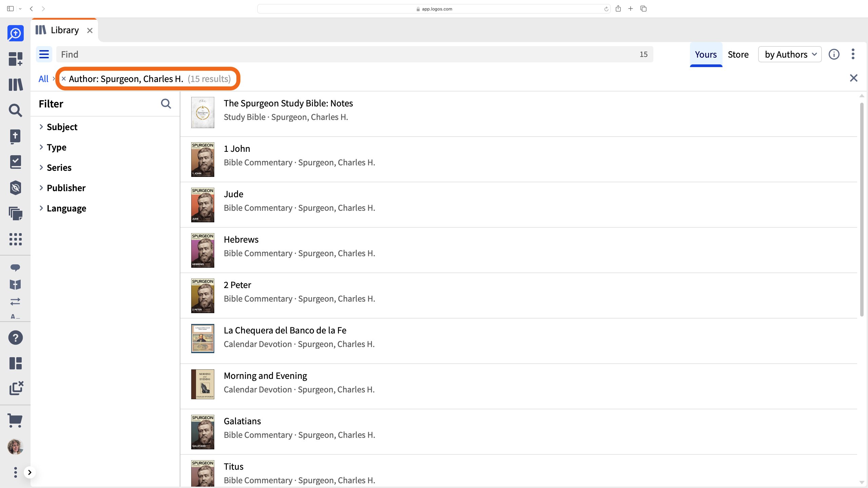Screen dimensions: 868x488
Task: Open the add-panel dashboard icon in sidebar
Action: coord(15,59)
